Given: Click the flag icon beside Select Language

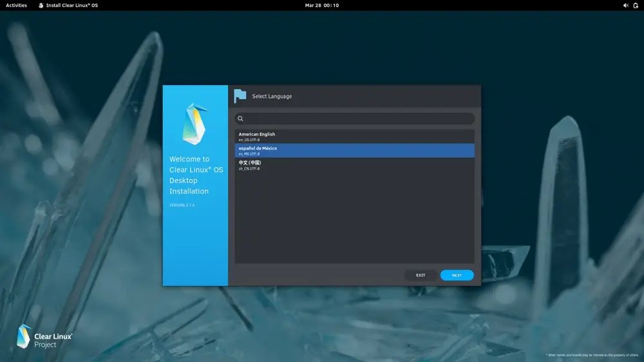Looking at the screenshot, I should [x=240, y=96].
